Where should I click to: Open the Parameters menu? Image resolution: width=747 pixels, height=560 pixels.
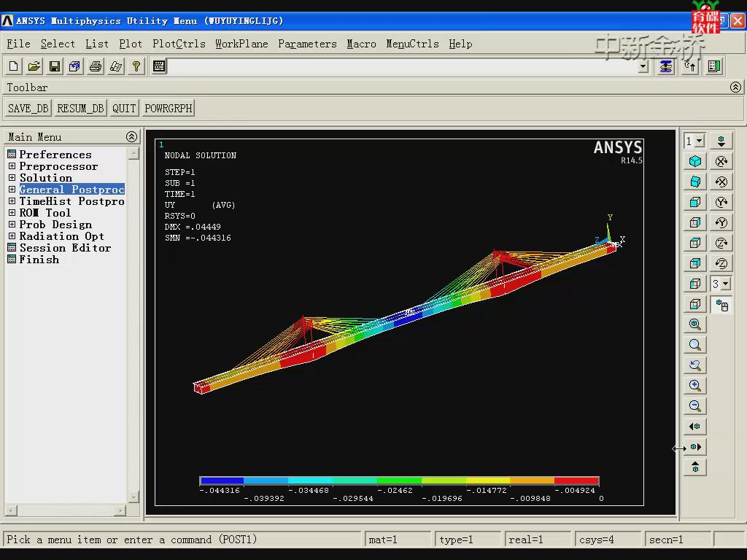point(307,44)
